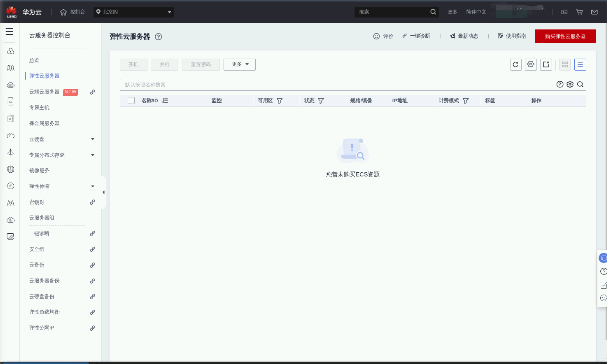Click the link icon next to 云备份
The width and height of the screenshot is (607, 364).
pos(92,265)
